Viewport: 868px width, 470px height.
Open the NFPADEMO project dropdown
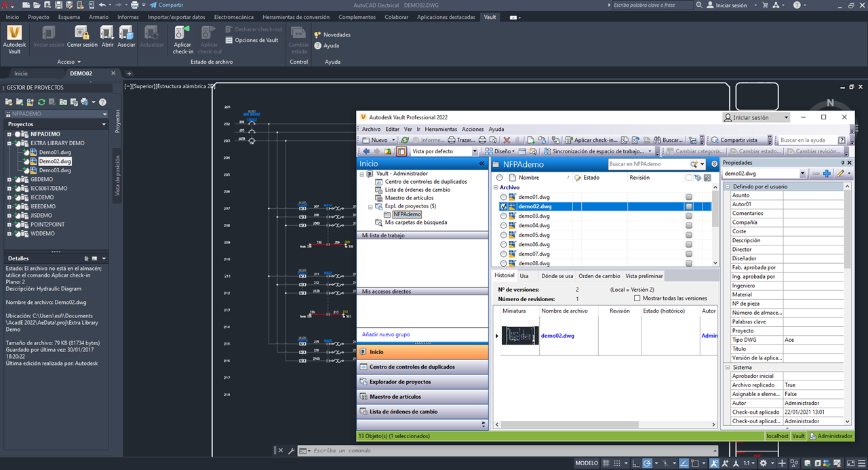click(x=103, y=114)
